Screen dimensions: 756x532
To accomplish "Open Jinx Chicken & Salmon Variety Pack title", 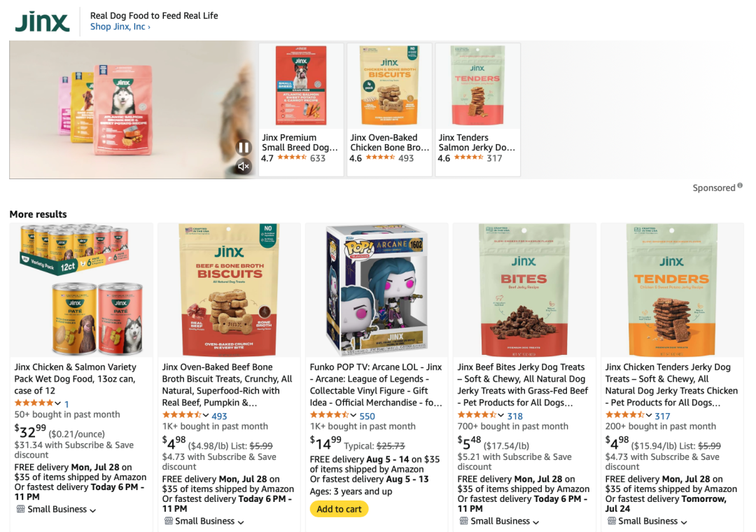I will click(76, 379).
